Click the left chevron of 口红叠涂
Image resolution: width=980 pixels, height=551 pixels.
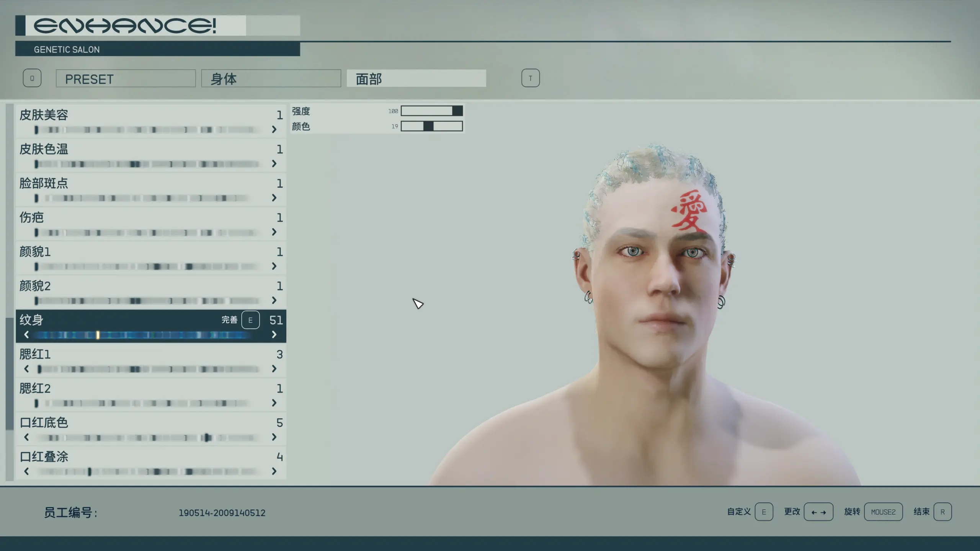click(x=26, y=471)
